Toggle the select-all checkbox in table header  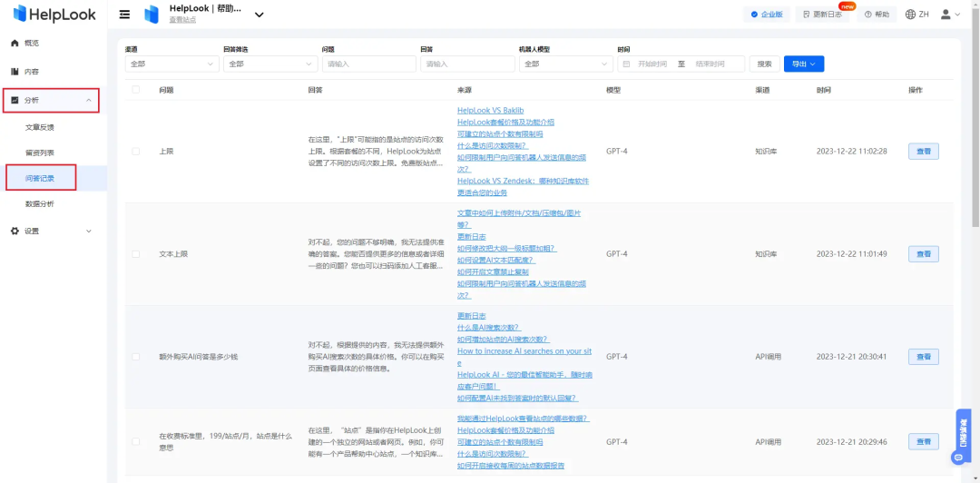tap(135, 90)
